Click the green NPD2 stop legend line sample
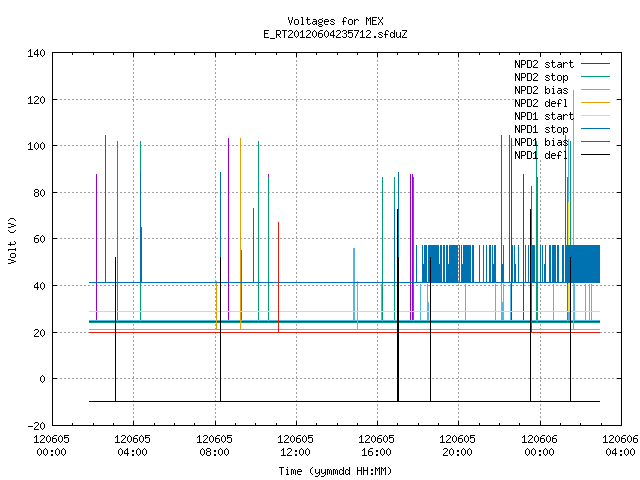 [595, 77]
